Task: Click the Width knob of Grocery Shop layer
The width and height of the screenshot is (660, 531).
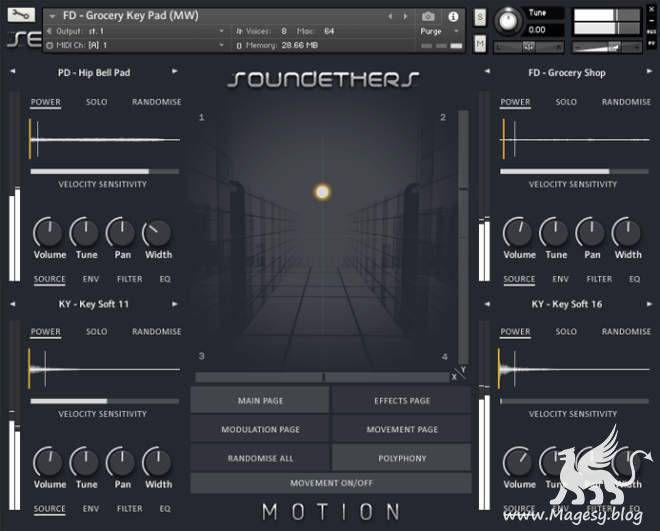Action: 627,233
